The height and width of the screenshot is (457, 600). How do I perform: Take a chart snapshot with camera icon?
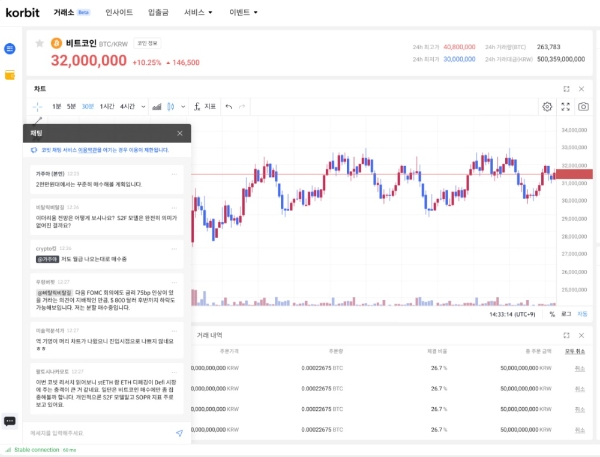(583, 106)
